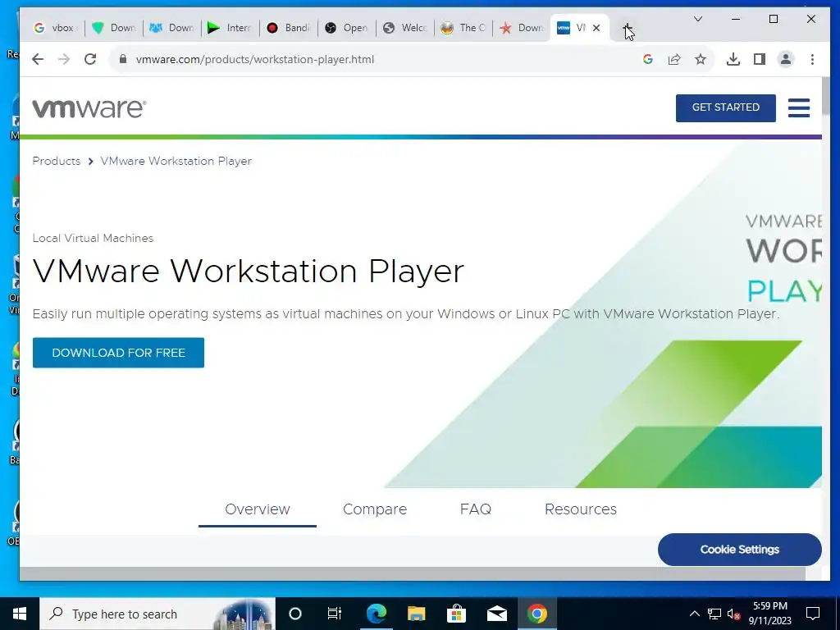This screenshot has height=630, width=840.
Task: Open Microsoft Edge from taskbar
Action: [x=376, y=614]
